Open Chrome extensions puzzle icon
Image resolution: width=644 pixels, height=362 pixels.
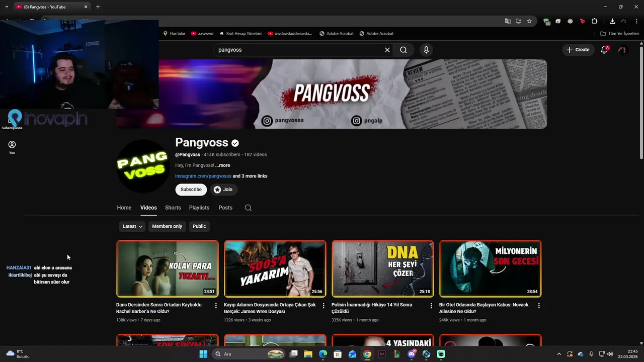(595, 21)
